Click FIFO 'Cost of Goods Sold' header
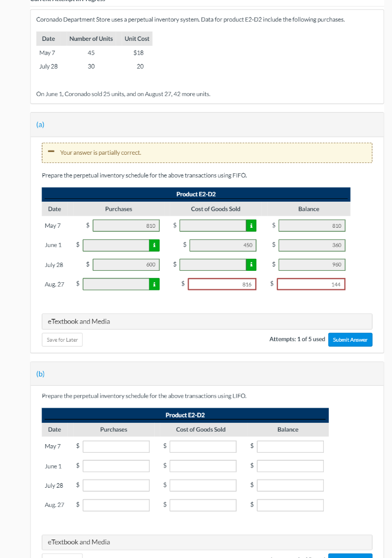The image size is (392, 558). coord(215,209)
